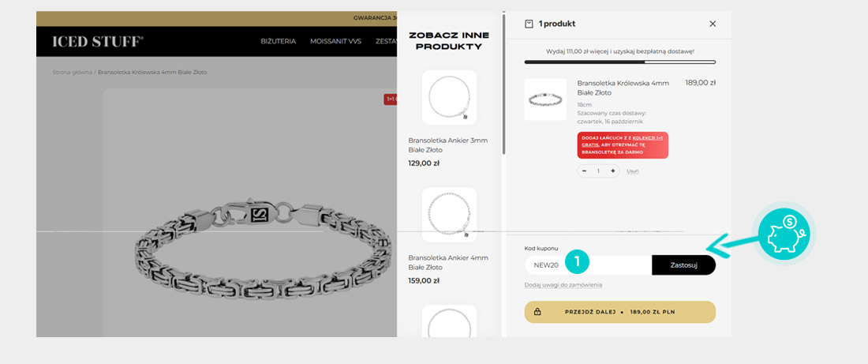Viewport: 868px width, 364px height.
Task: Decrease bracelet quantity with minus button
Action: (585, 171)
